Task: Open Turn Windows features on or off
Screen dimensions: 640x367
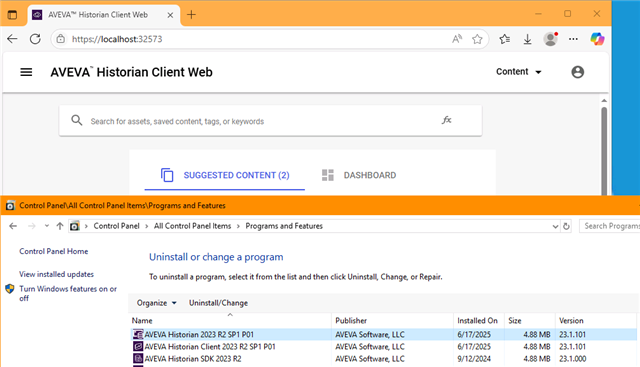Action: tap(68, 294)
